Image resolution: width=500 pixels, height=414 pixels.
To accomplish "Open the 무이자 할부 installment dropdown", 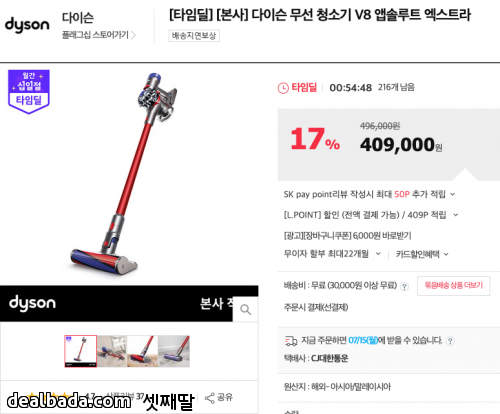I will (332, 254).
